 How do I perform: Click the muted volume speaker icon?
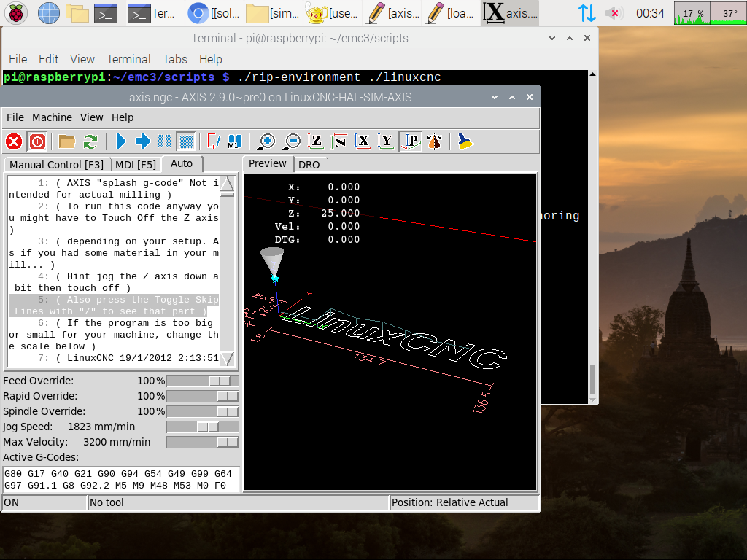coord(614,13)
